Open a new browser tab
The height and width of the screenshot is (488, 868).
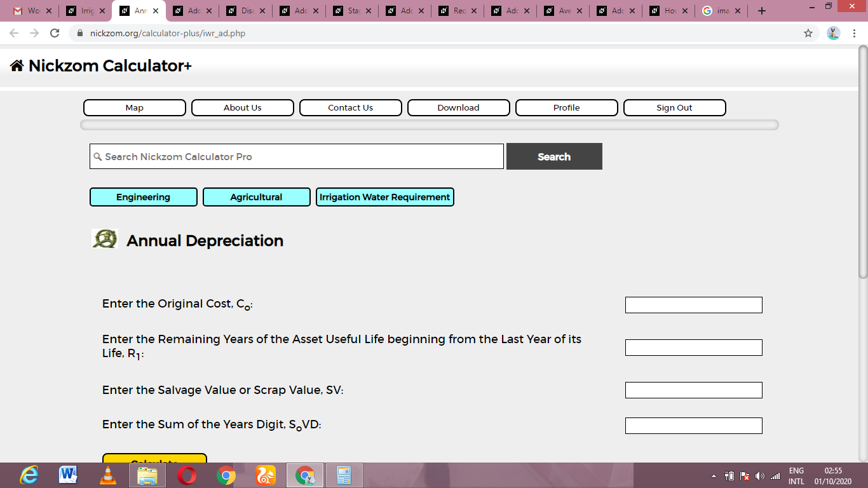pyautogui.click(x=762, y=11)
